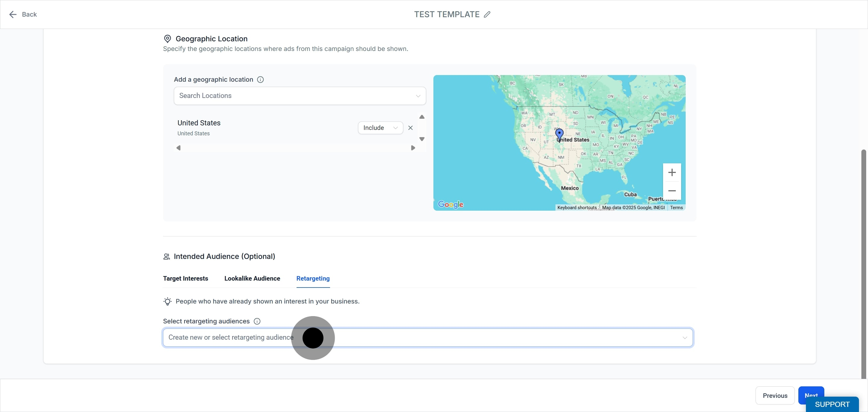
Task: Open the Include dropdown for United States
Action: click(x=380, y=128)
